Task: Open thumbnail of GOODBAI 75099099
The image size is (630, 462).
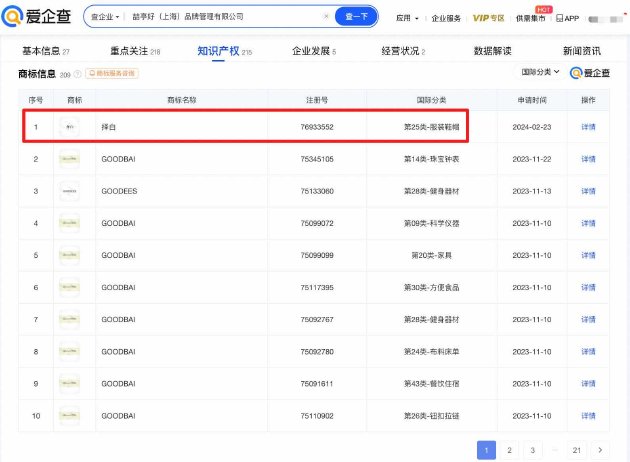Action: pyautogui.click(x=70, y=256)
